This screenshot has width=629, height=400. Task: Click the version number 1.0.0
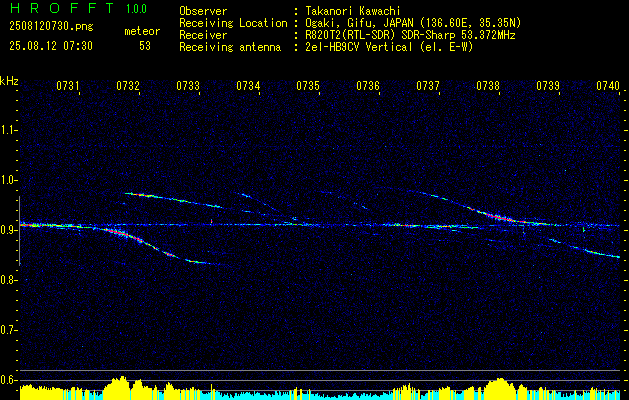(136, 9)
